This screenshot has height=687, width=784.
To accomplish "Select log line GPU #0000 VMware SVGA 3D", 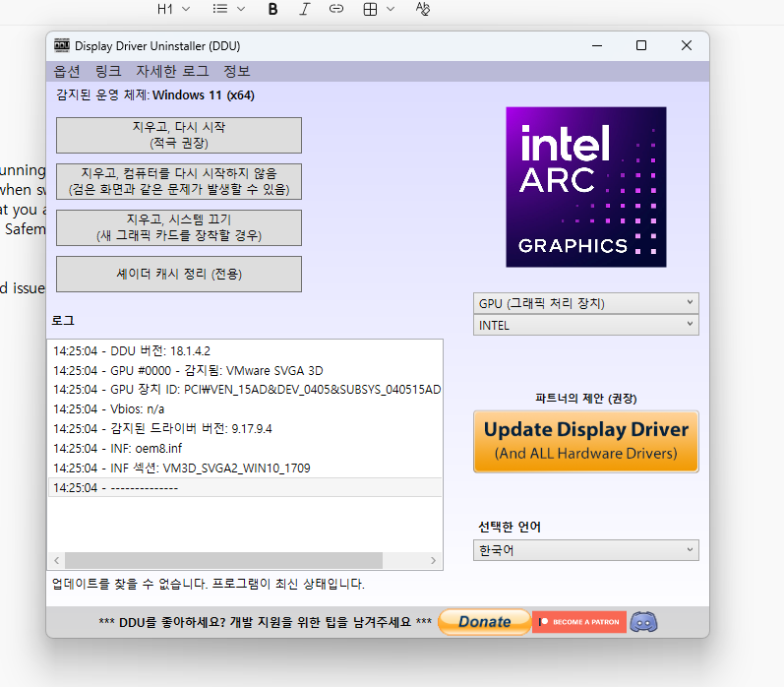I will click(x=245, y=370).
